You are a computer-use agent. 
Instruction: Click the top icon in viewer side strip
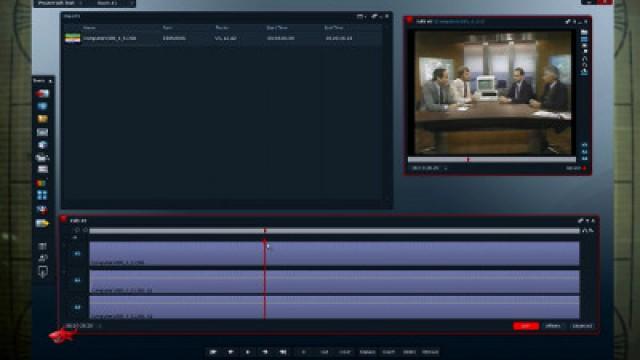click(x=584, y=32)
